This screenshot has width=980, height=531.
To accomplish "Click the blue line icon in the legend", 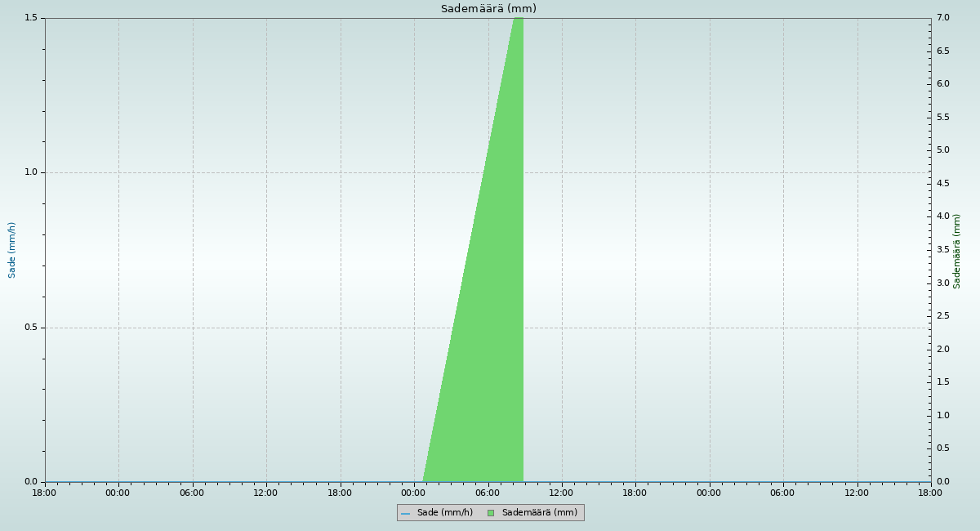I will [405, 513].
